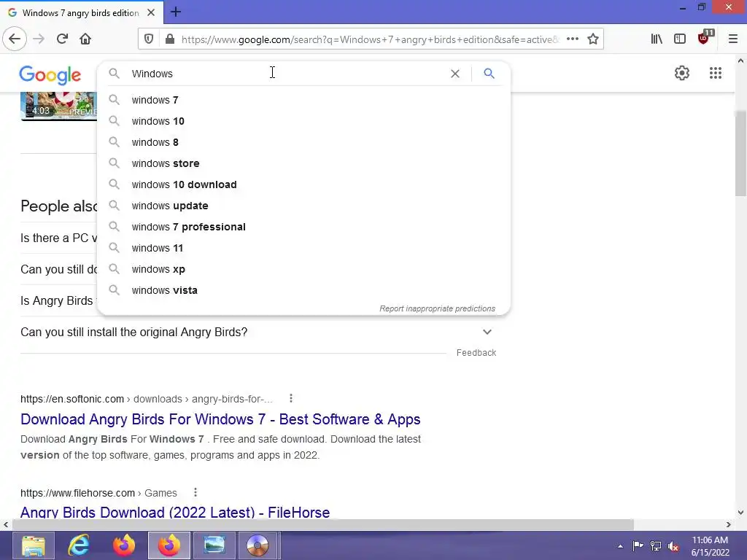Open the Firefox hamburger menu
The height and width of the screenshot is (560, 747).
click(x=733, y=39)
